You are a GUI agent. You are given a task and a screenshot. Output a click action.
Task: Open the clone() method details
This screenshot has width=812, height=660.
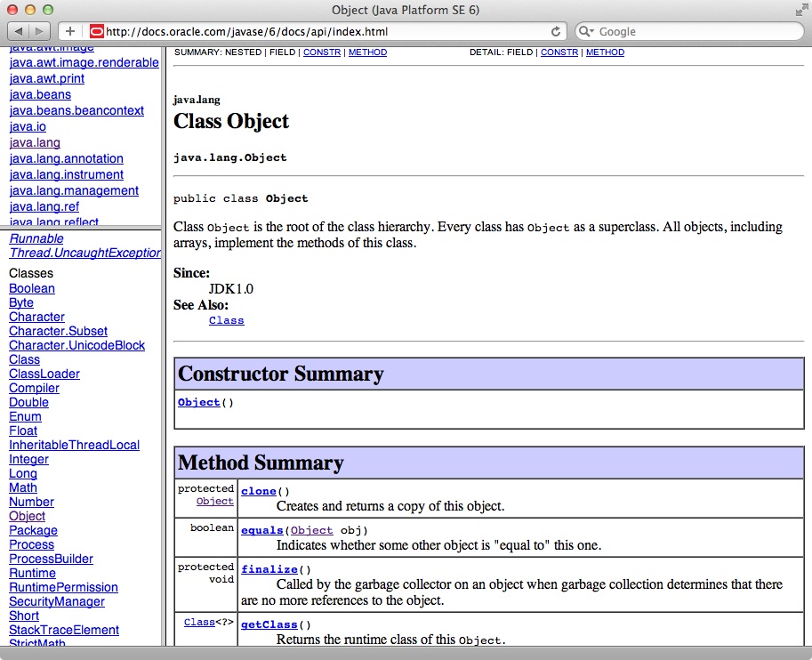coord(259,490)
